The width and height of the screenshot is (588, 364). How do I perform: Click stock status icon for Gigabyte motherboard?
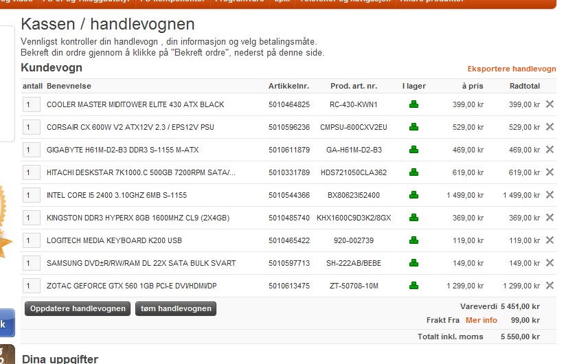click(x=414, y=150)
